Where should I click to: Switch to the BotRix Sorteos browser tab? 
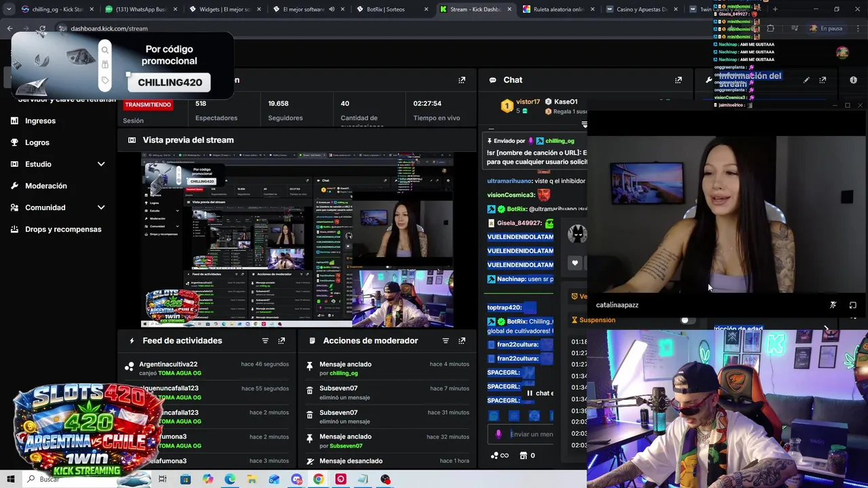click(392, 9)
